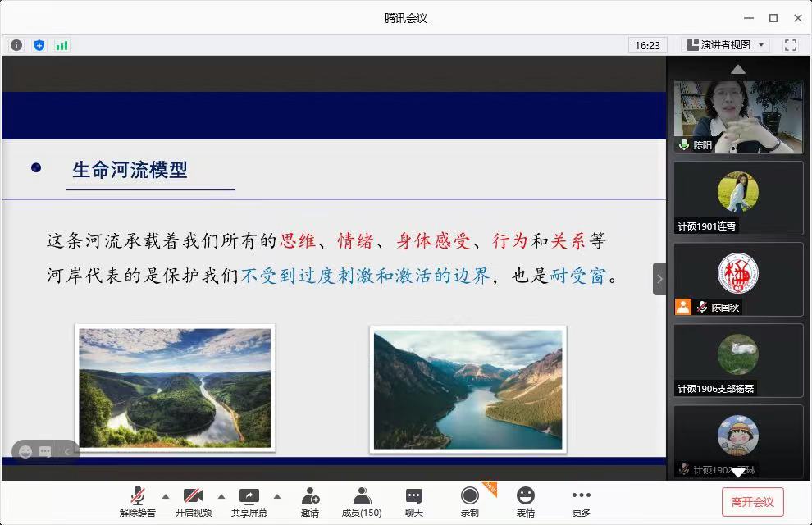Click the meeting info icon
The height and width of the screenshot is (525, 812).
(16, 45)
